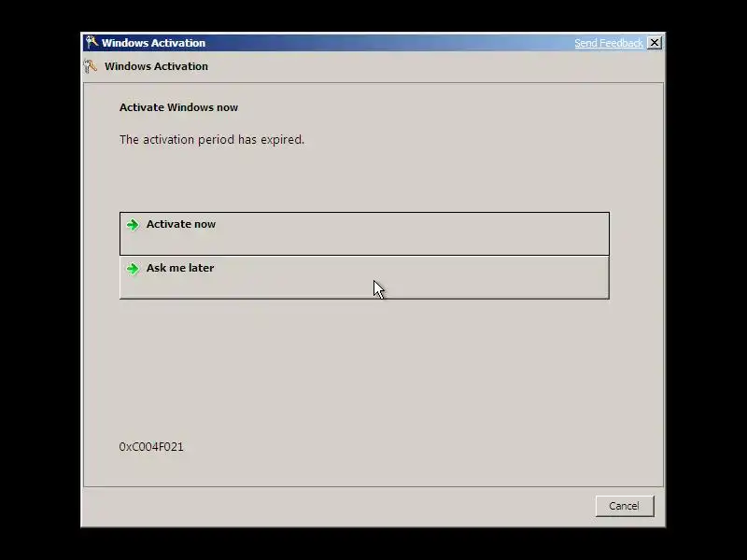
Task: Click the green arrow beside Ask me later
Action: [x=133, y=269]
